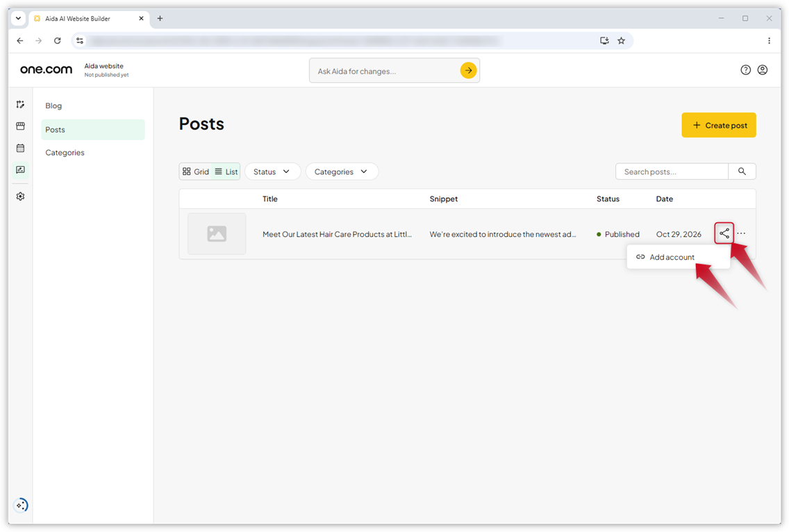The image size is (789, 532).
Task: Click the search magnifier button for posts
Action: coord(742,172)
